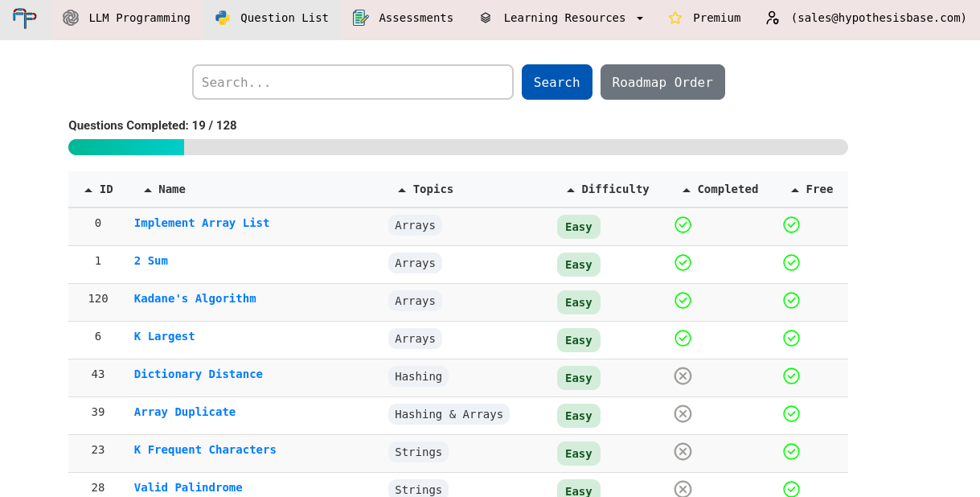Viewport: 980px width, 497px height.
Task: Click completed checkmark for Implement Array List
Action: tap(683, 225)
